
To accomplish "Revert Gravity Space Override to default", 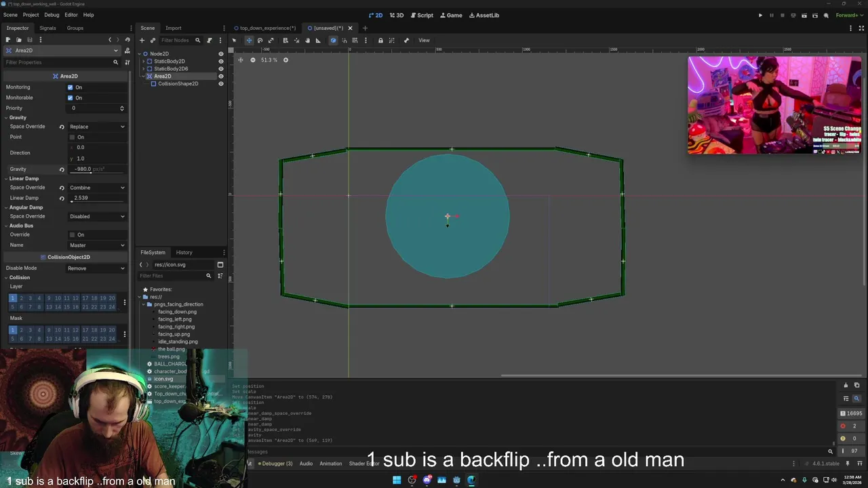I will click(62, 127).
